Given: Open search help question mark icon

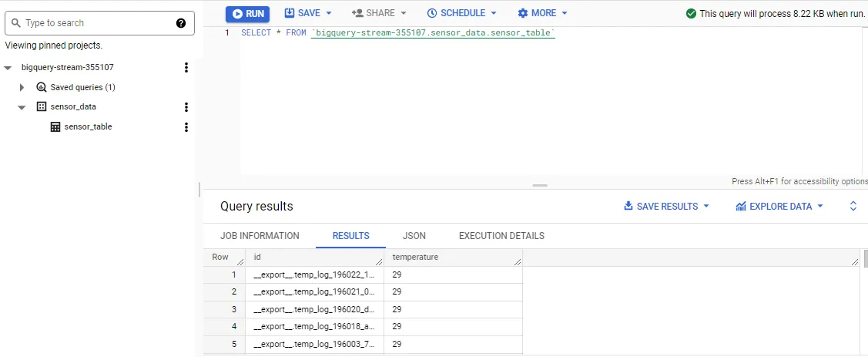Looking at the screenshot, I should 181,23.
